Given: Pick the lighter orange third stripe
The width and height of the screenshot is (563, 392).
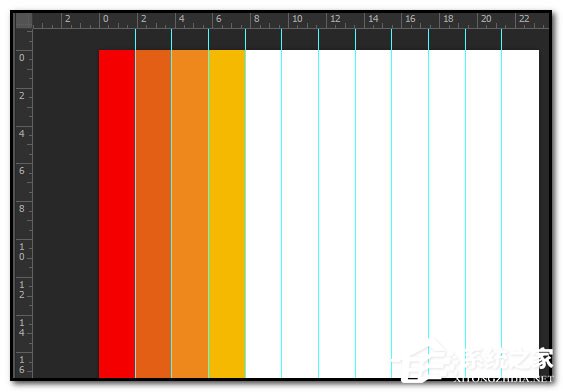Looking at the screenshot, I should [x=190, y=214].
